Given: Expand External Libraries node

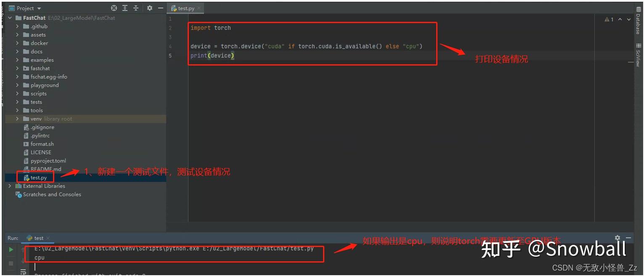Looking at the screenshot, I should 10,186.
